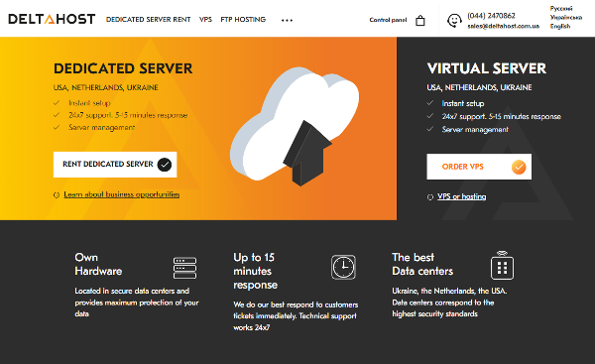Call phone number (044) 2470862
Screen dimensions: 595x364
[491, 16]
